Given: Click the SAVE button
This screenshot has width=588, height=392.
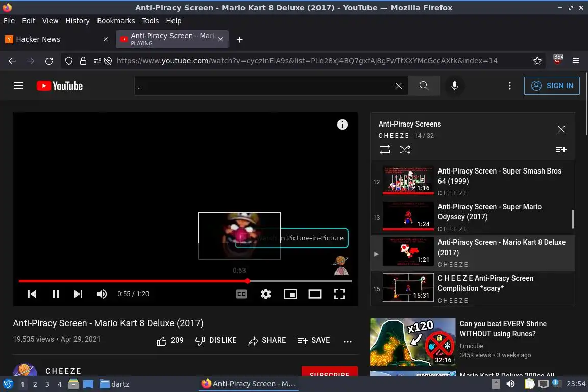Looking at the screenshot, I should tap(313, 340).
